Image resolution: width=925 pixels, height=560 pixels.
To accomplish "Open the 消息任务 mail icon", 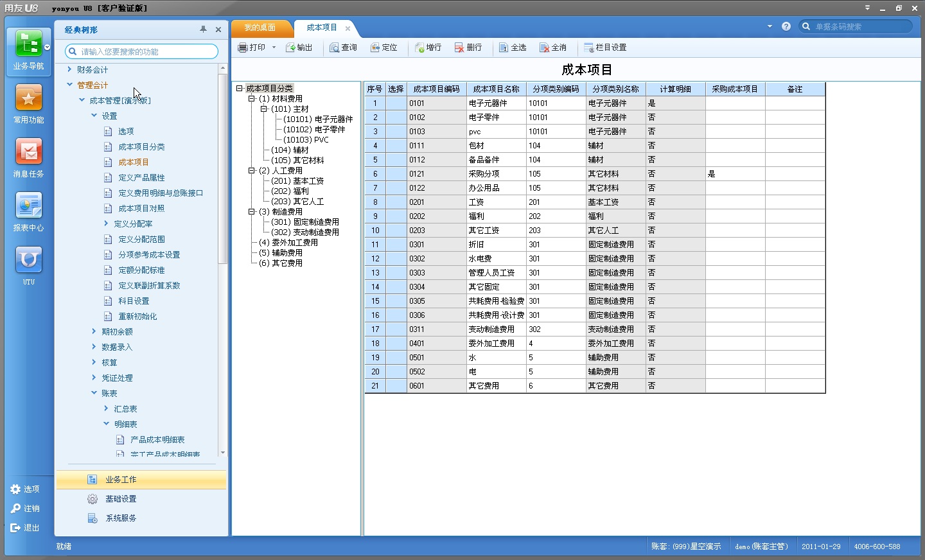I will pyautogui.click(x=29, y=152).
